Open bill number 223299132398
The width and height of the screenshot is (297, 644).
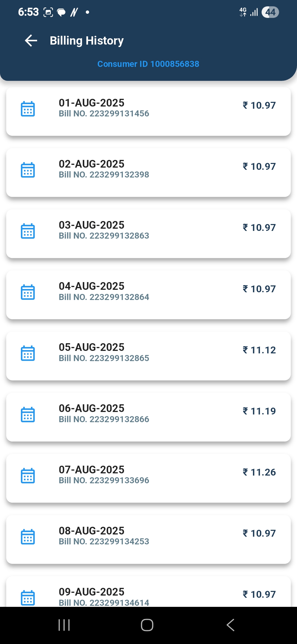[x=104, y=174]
